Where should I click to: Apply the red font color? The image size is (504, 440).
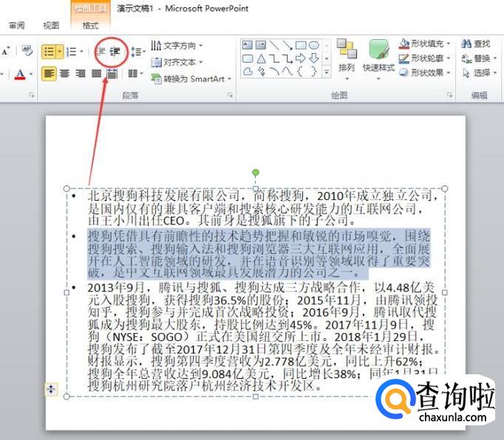20,75
